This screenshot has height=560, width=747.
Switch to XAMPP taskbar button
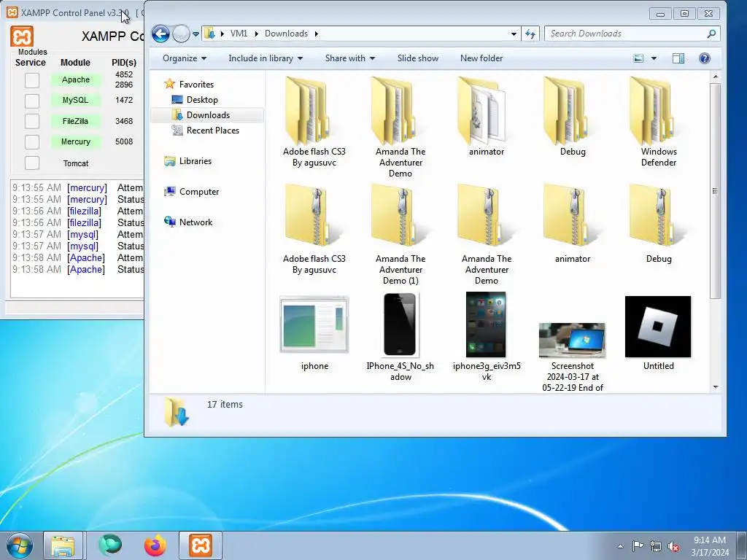click(x=201, y=545)
